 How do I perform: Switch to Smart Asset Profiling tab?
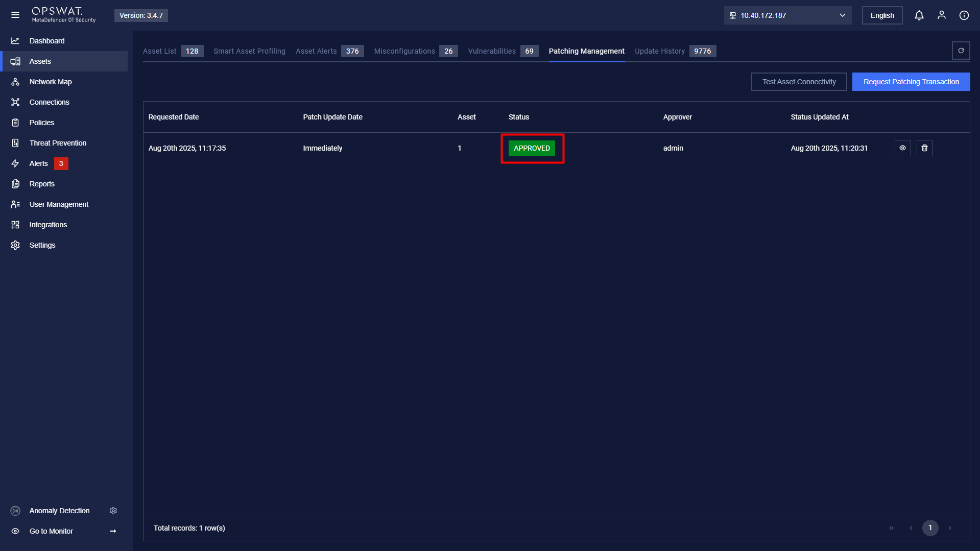(249, 51)
